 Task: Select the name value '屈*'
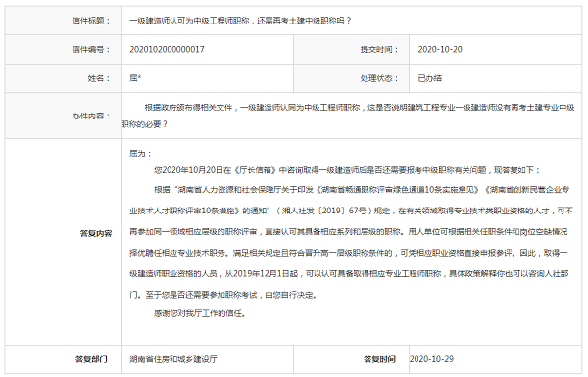click(135, 78)
